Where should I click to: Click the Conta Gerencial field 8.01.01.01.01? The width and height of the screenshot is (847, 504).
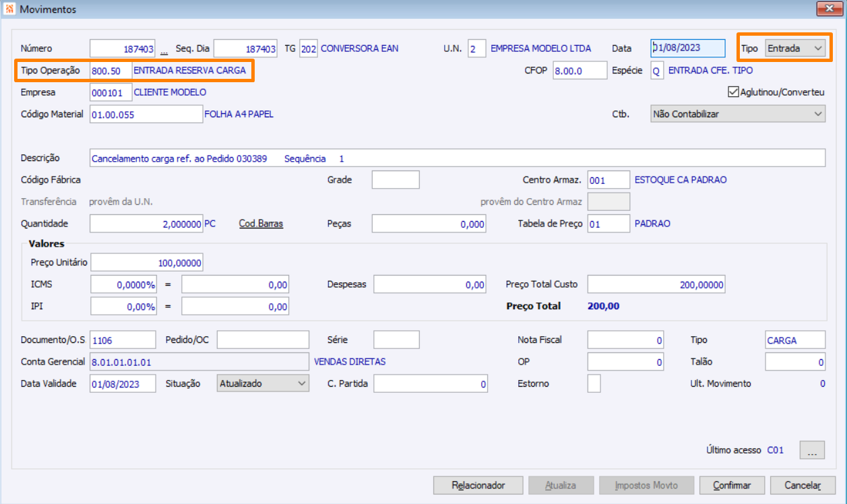point(199,362)
